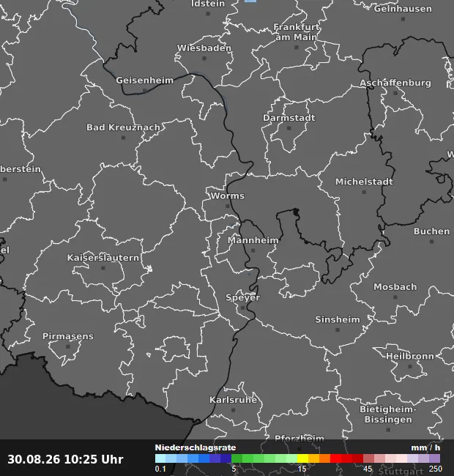Click the Speyer city marker dot

coord(243,308)
